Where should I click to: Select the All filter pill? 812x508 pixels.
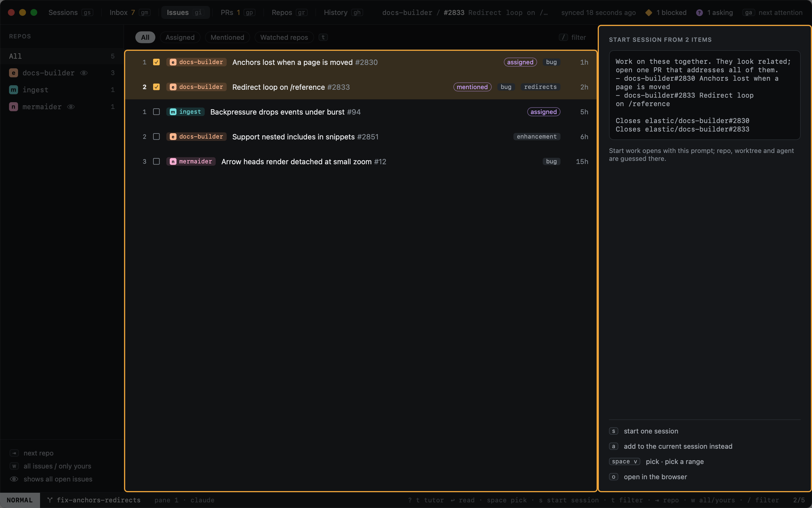(x=145, y=37)
